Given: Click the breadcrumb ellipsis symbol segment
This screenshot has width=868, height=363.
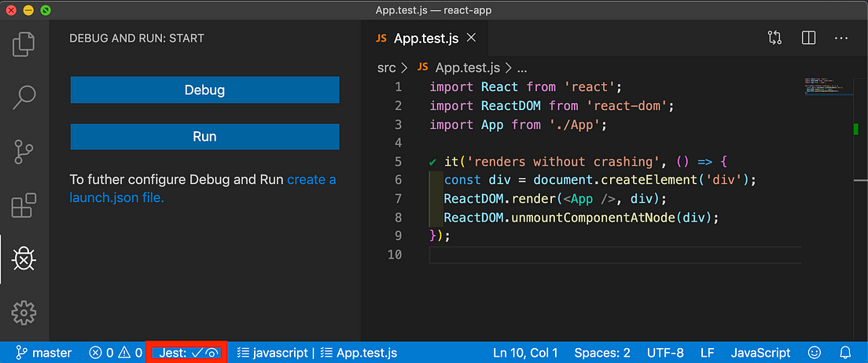Looking at the screenshot, I should pos(521,68).
